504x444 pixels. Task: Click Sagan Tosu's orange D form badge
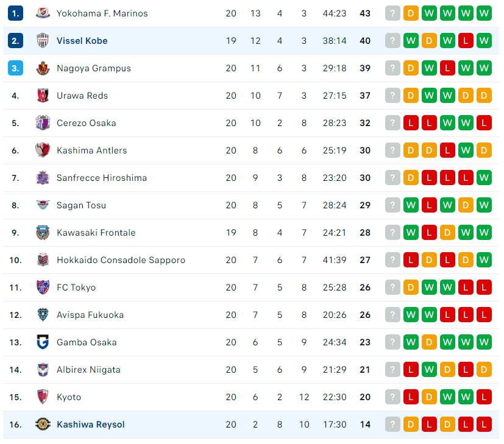click(466, 205)
